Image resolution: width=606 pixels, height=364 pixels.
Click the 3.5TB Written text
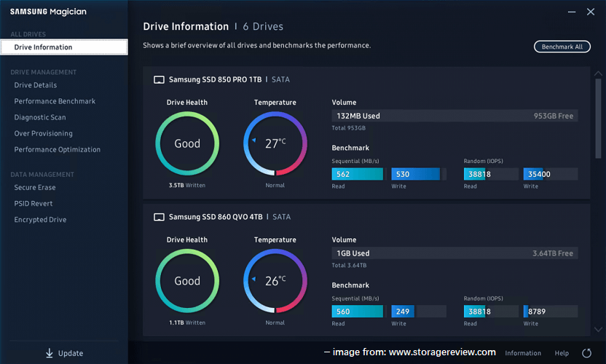(x=187, y=186)
